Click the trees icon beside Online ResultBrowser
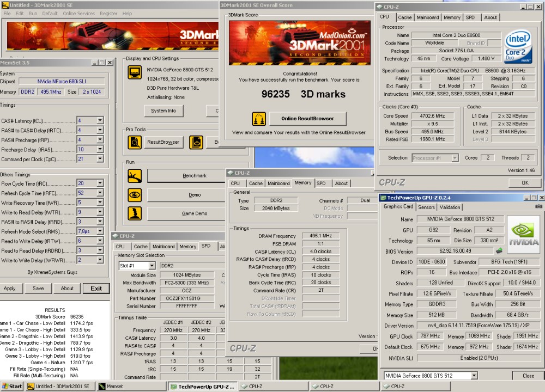 point(258,119)
